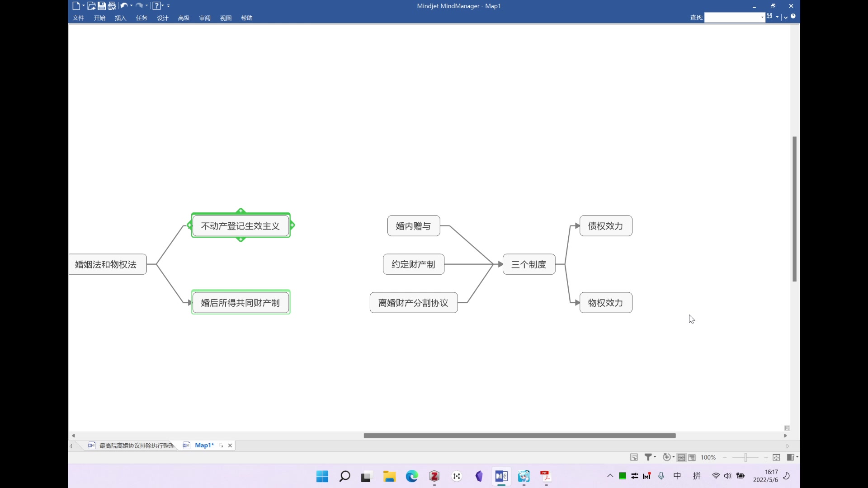Open the help question-mark toolbar icon

pyautogui.click(x=156, y=6)
